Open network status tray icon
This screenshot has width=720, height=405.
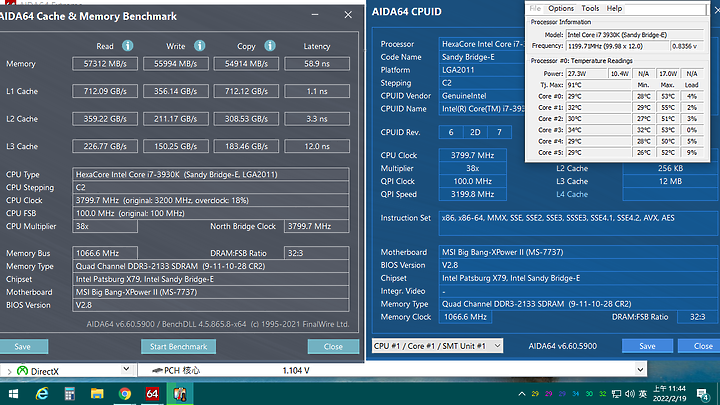pos(616,394)
